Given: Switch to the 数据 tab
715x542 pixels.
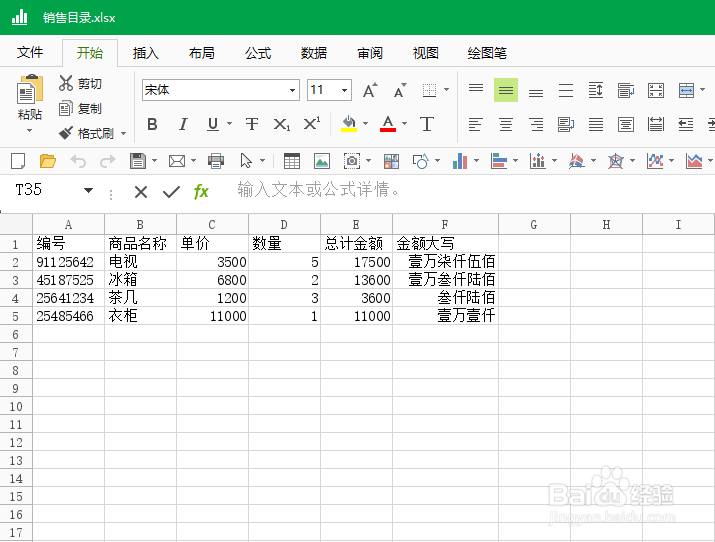Looking at the screenshot, I should pos(314,53).
